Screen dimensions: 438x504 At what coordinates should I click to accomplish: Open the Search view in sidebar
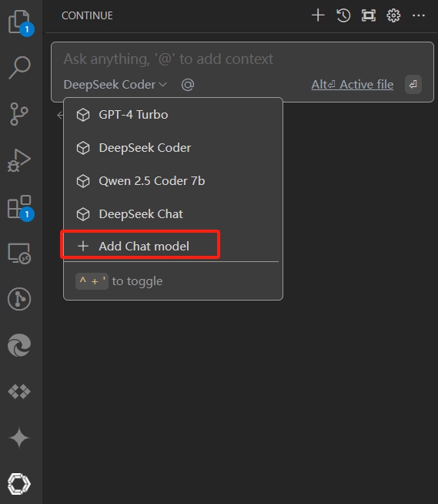tap(19, 68)
